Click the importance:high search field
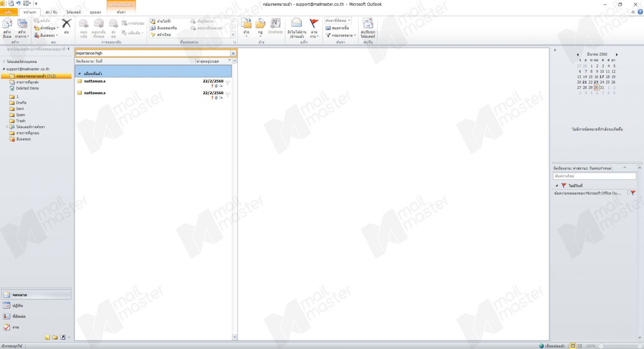This screenshot has height=349, width=644. click(153, 53)
